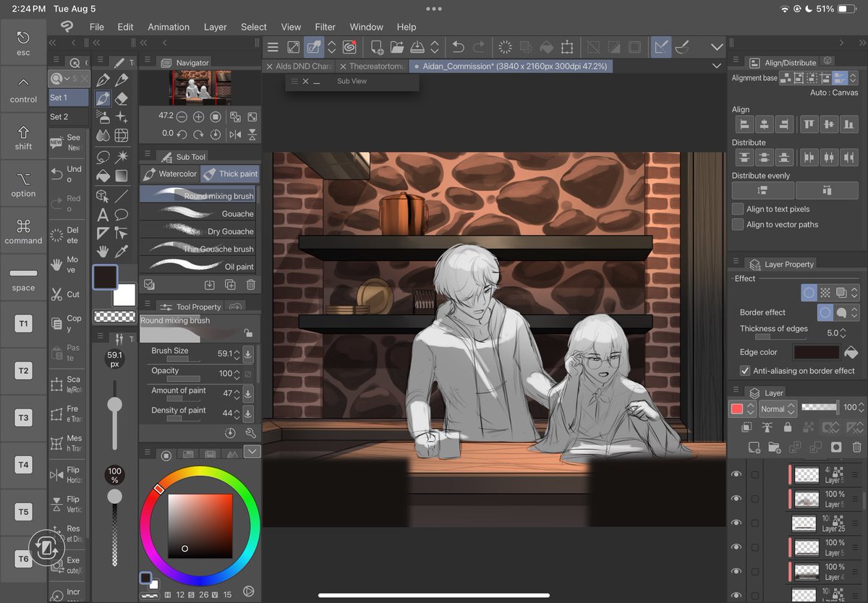Toggle the transparent color checkered swatch

[114, 316]
